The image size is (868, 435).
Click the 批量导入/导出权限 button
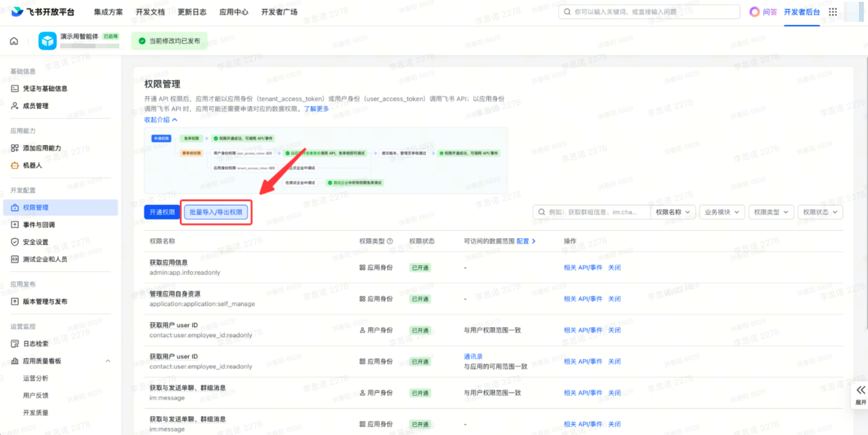point(216,212)
